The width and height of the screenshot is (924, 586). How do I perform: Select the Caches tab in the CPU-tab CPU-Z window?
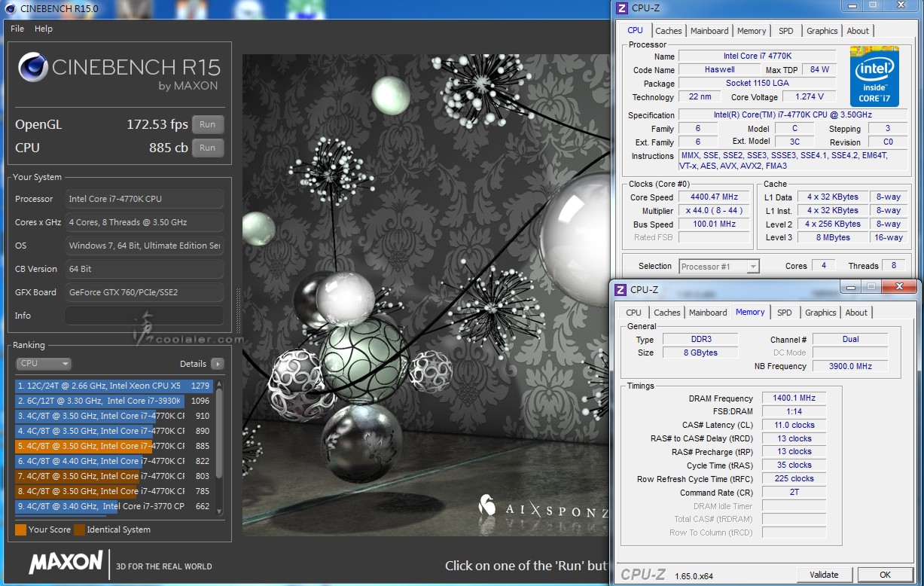[668, 31]
